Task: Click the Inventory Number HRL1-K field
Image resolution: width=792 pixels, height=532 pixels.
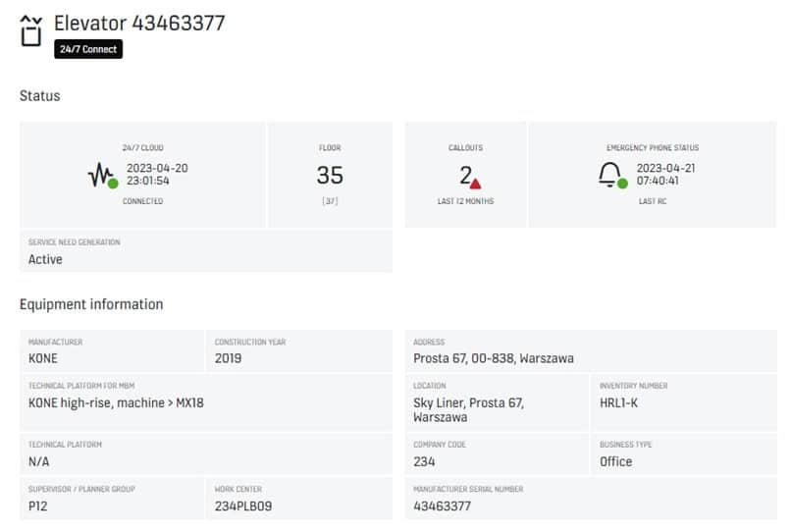Action: [686, 402]
